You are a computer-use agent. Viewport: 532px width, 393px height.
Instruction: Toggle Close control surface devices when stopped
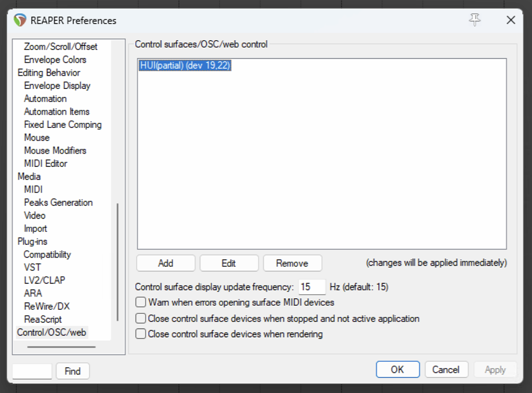[x=140, y=318]
